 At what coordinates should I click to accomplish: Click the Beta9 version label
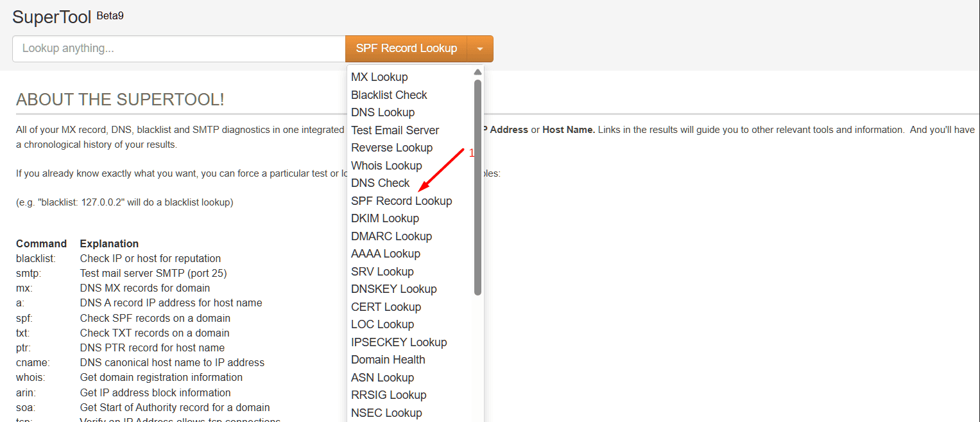(110, 16)
